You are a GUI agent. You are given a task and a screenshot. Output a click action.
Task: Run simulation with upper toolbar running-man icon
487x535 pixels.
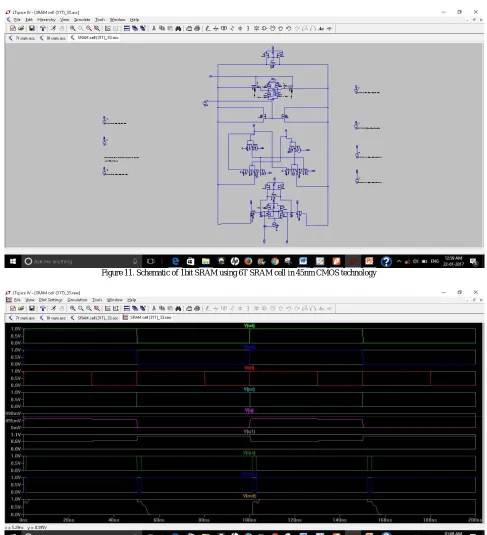point(53,28)
